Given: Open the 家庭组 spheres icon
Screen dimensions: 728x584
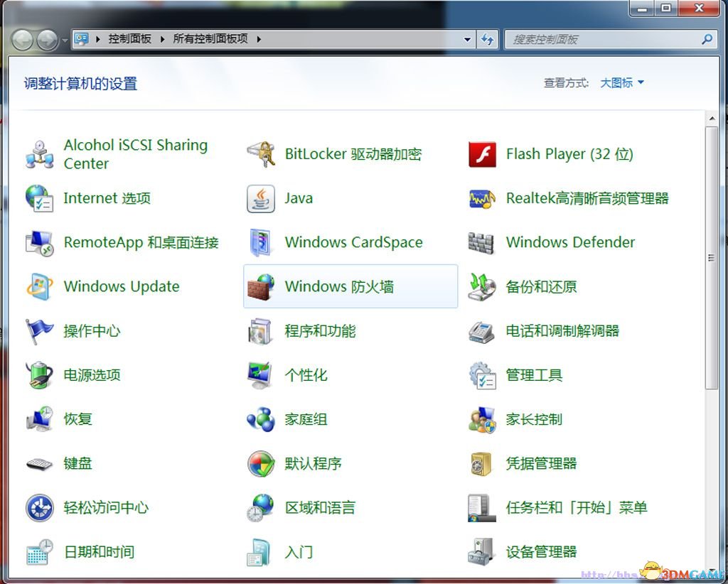Looking at the screenshot, I should pos(260,419).
